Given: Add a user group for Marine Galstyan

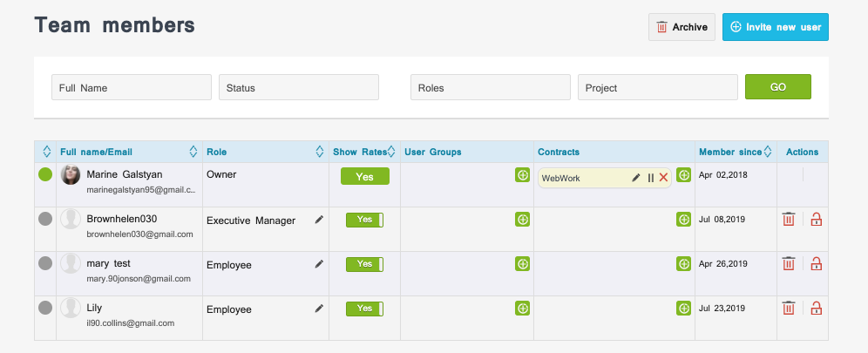Looking at the screenshot, I should (522, 175).
